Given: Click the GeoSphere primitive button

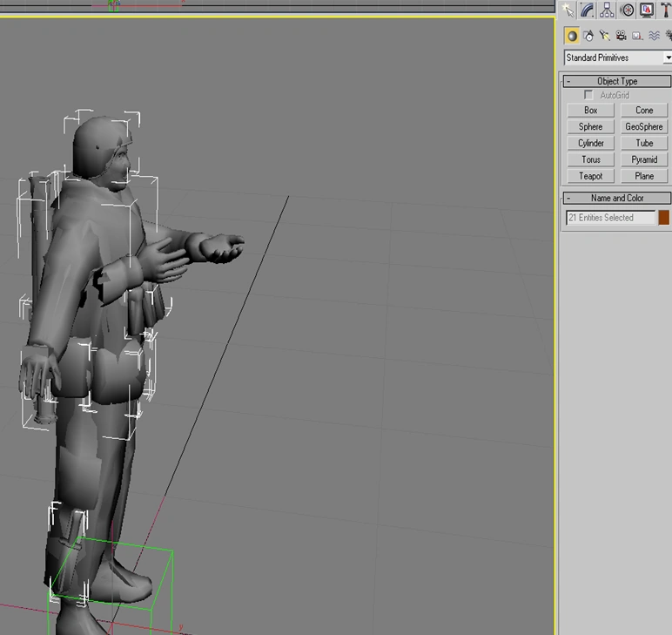Looking at the screenshot, I should click(x=644, y=126).
